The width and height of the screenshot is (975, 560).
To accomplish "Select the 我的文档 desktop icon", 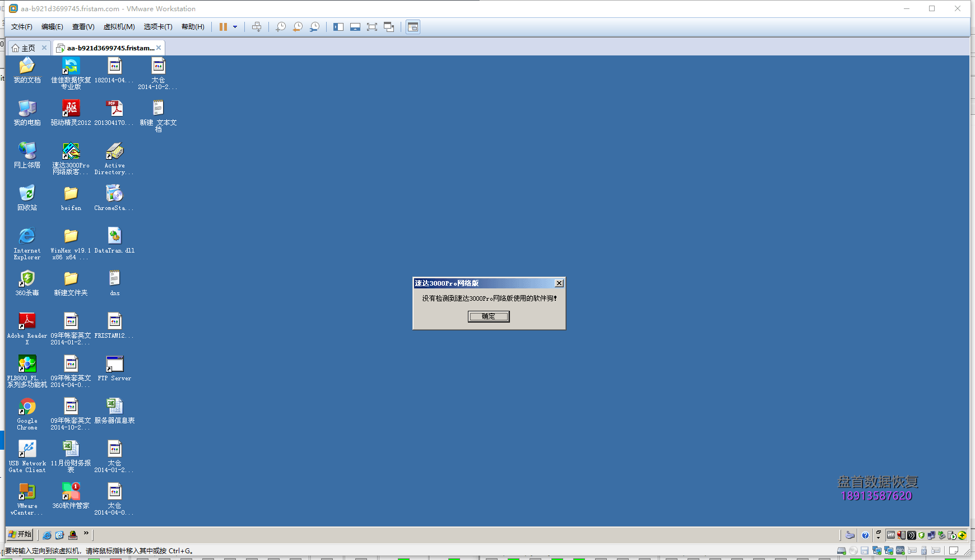I will (27, 71).
